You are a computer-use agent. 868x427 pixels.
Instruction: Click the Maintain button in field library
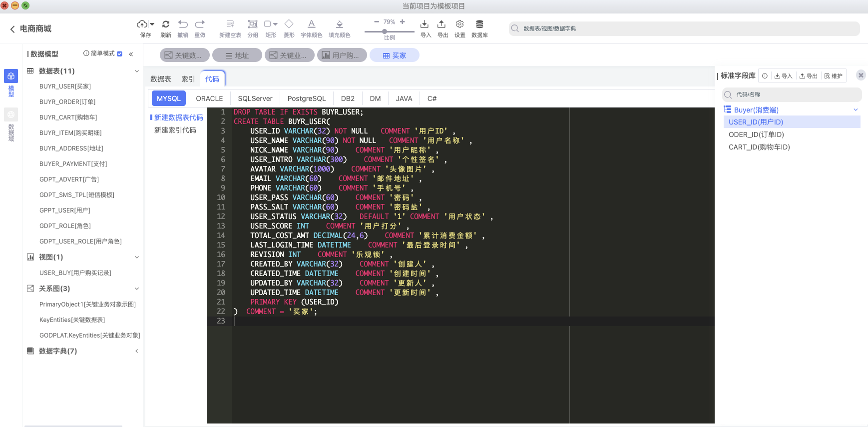(834, 76)
